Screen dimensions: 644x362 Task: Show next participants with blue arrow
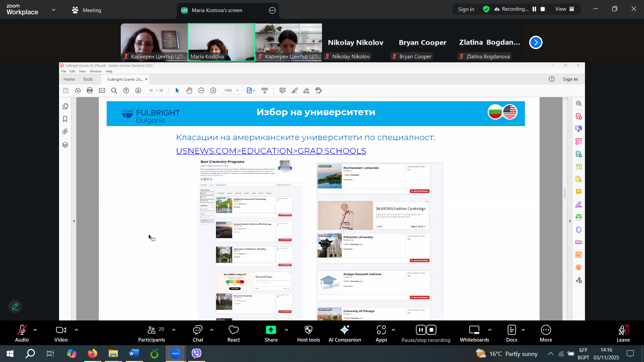tap(536, 43)
